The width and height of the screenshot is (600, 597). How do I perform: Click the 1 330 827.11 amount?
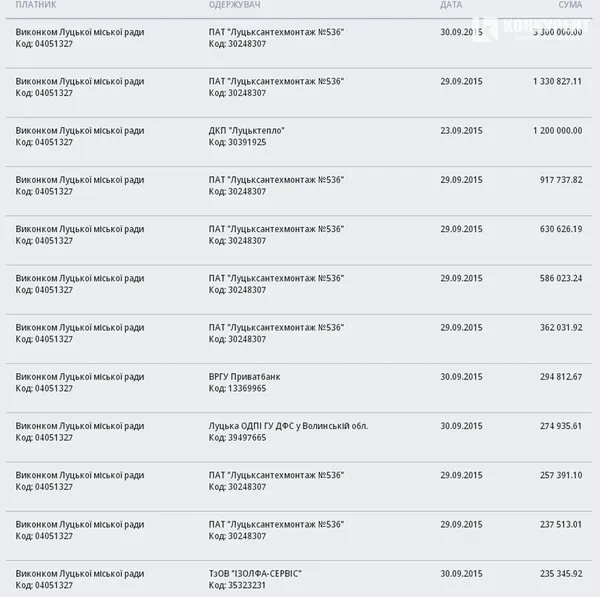[557, 82]
